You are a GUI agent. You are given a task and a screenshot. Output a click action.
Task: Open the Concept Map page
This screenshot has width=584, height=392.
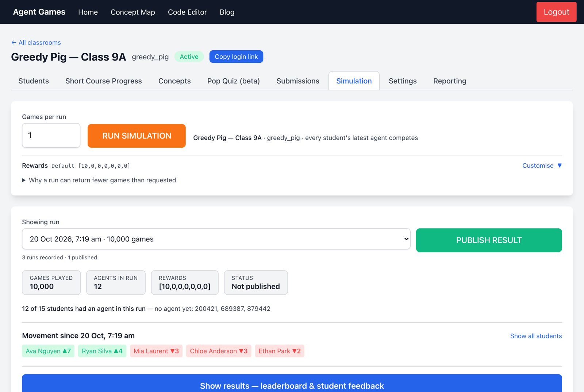coord(133,12)
